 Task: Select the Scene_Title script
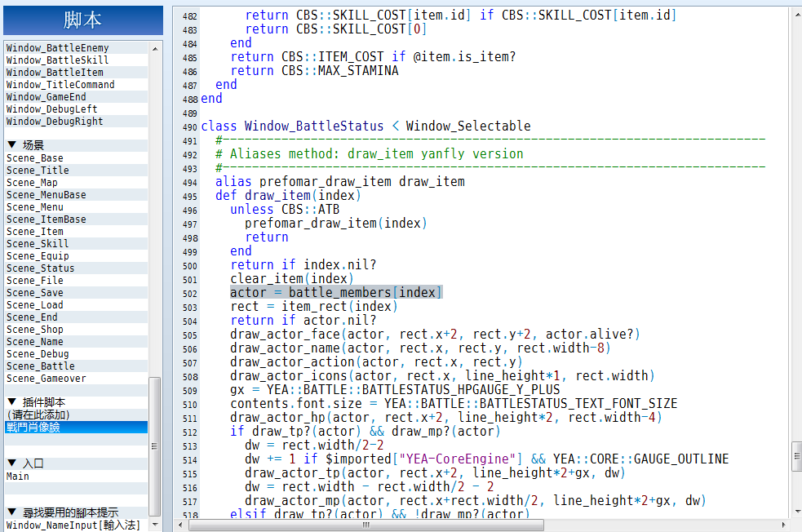(77, 171)
